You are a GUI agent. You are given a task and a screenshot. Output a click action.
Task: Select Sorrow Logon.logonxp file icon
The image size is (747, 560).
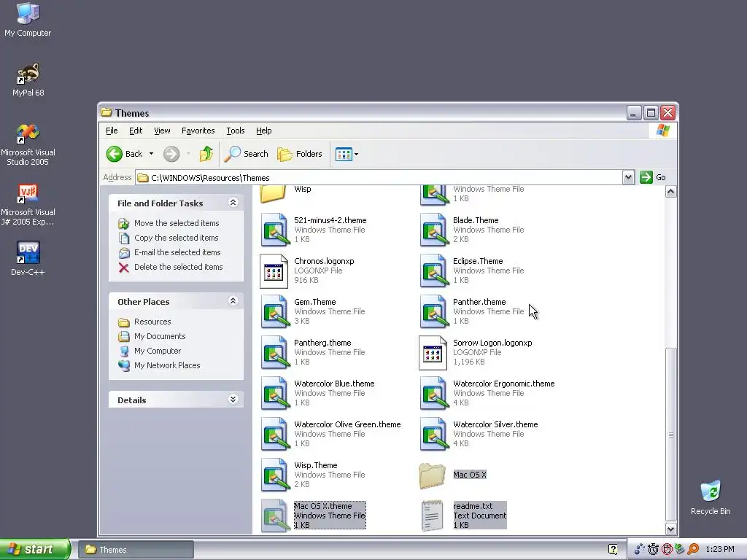tap(433, 353)
